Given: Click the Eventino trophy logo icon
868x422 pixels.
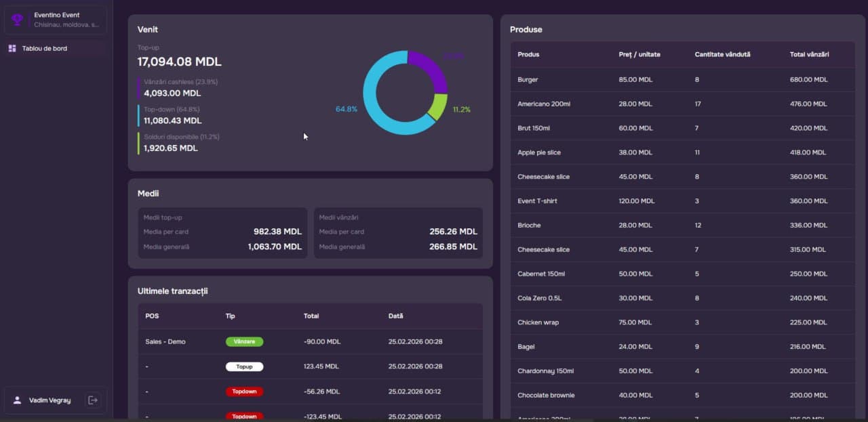Looking at the screenshot, I should pyautogui.click(x=17, y=19).
